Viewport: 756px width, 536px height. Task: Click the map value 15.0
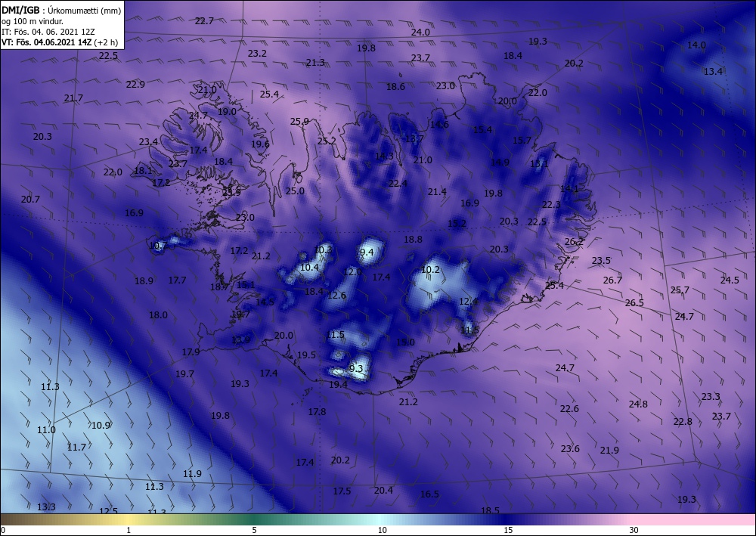click(405, 342)
